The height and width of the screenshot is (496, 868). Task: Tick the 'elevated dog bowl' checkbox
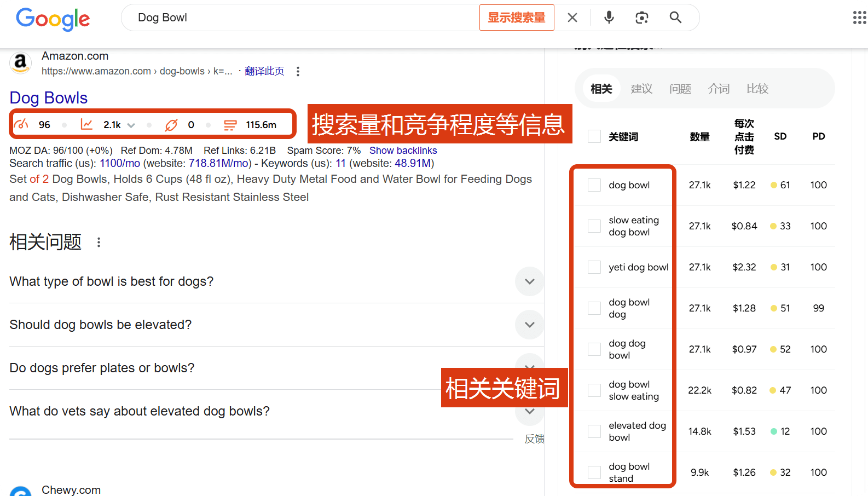[x=594, y=431]
